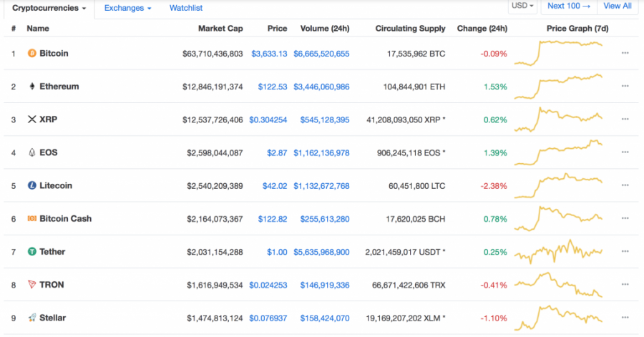644x337 pixels.
Task: Click the Bitcoin Cash logo icon
Action: (x=31, y=218)
